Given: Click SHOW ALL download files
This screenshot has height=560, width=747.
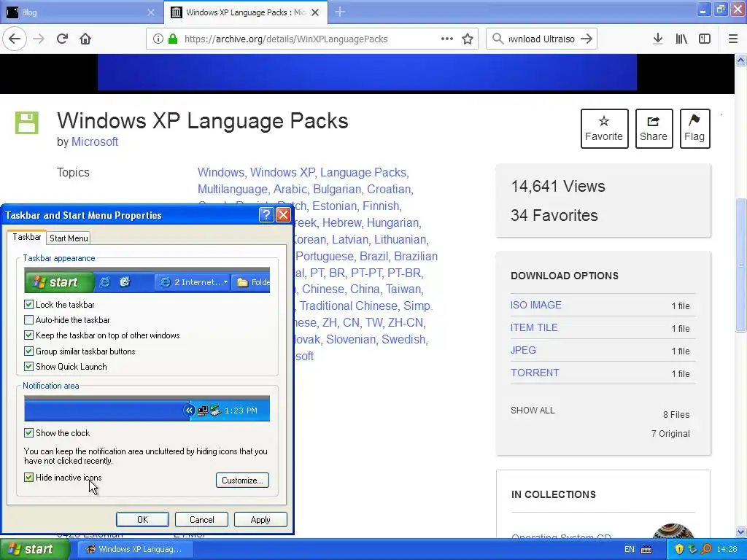Looking at the screenshot, I should 533,410.
